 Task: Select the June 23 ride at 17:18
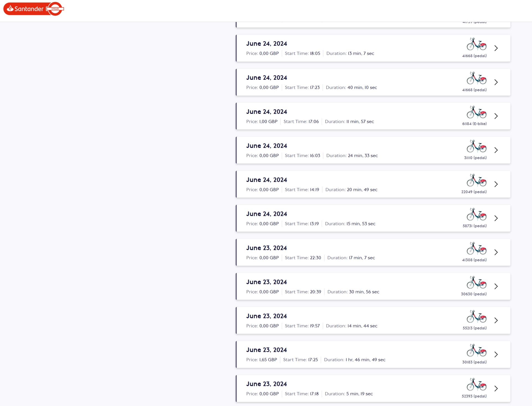pyautogui.click(x=373, y=389)
